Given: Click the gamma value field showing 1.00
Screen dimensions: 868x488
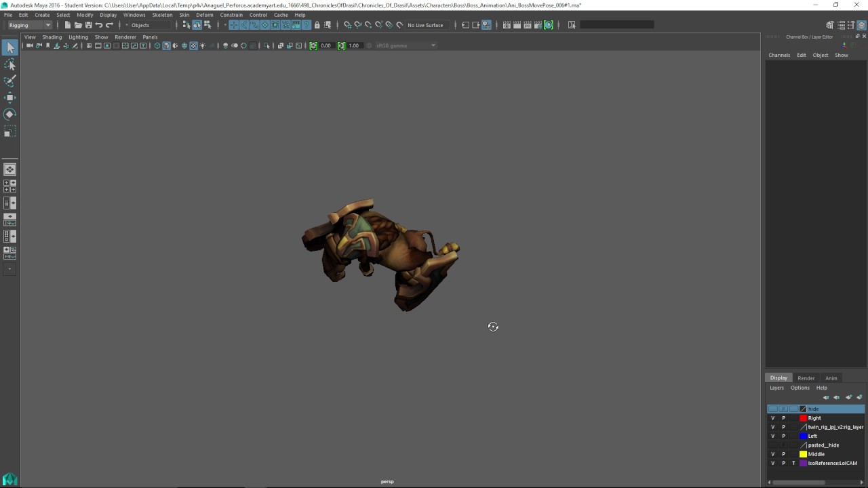Looking at the screenshot, I should pyautogui.click(x=355, y=45).
